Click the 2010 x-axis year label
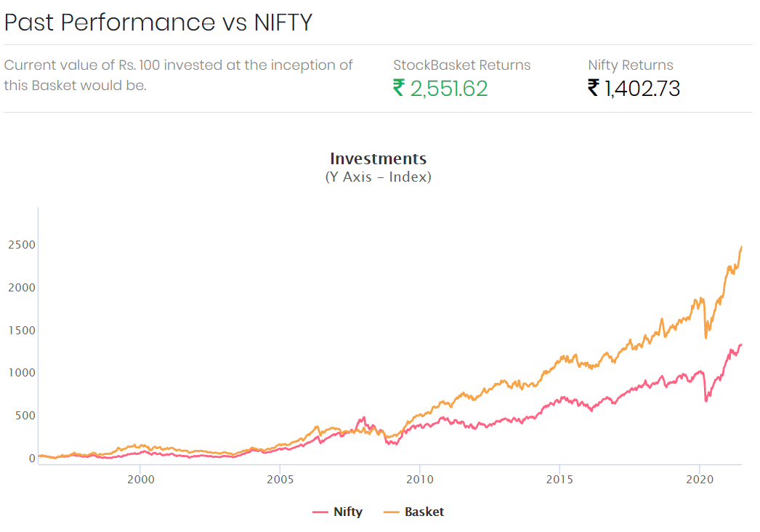Image resolution: width=760 pixels, height=532 pixels. pyautogui.click(x=420, y=480)
